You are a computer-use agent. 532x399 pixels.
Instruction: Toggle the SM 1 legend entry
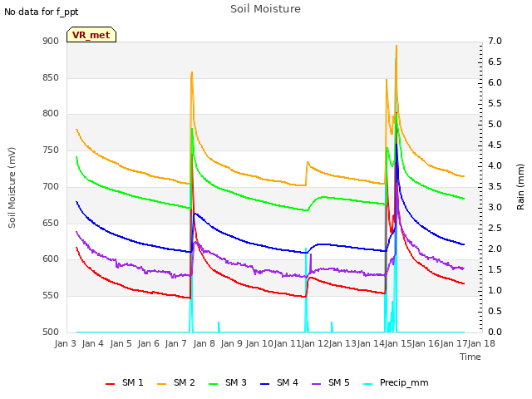(124, 382)
